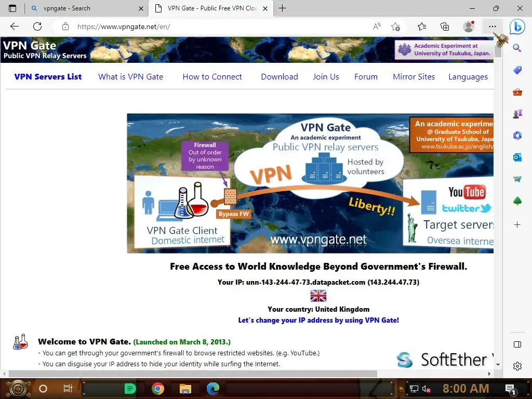Open sidebar Drop paper plane icon

coord(517,179)
